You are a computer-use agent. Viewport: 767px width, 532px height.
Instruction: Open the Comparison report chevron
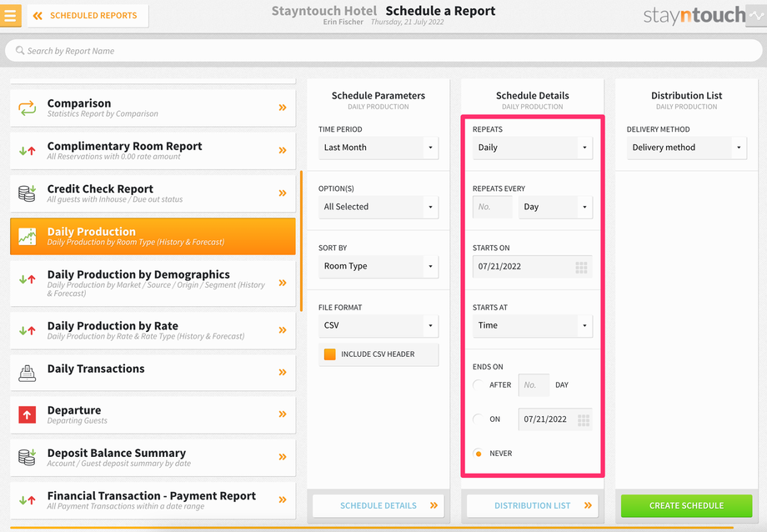(283, 108)
